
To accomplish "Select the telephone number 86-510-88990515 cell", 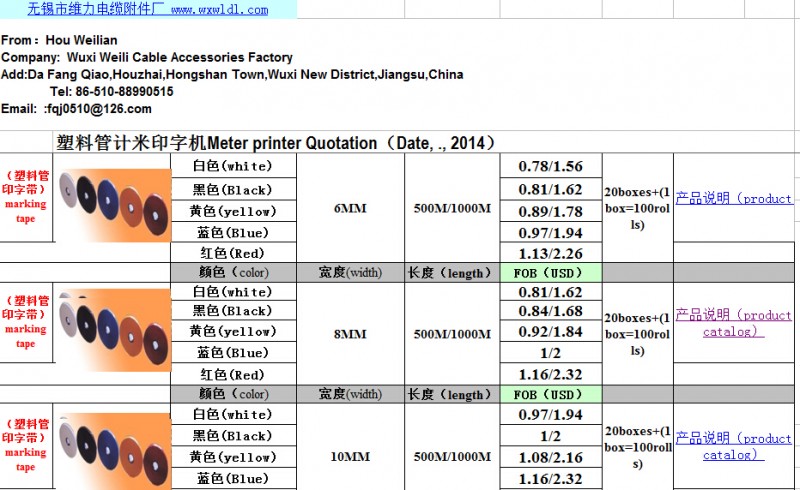I will coord(111,92).
